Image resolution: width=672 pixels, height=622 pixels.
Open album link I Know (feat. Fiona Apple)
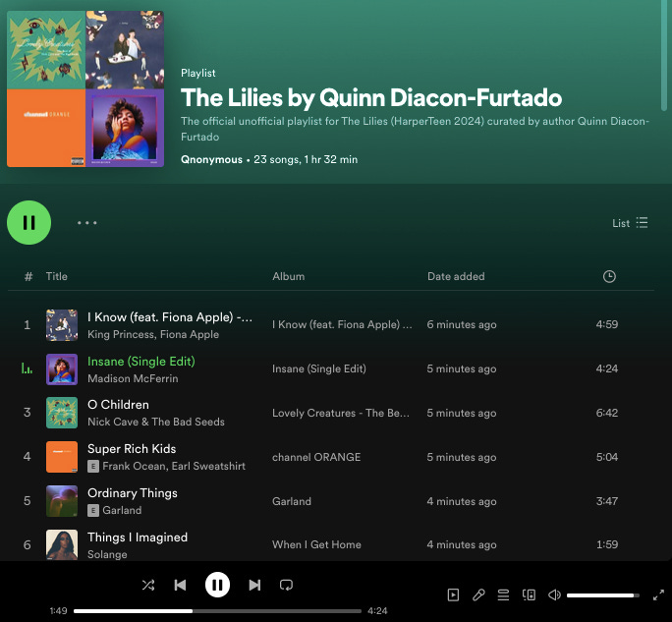pyautogui.click(x=342, y=324)
